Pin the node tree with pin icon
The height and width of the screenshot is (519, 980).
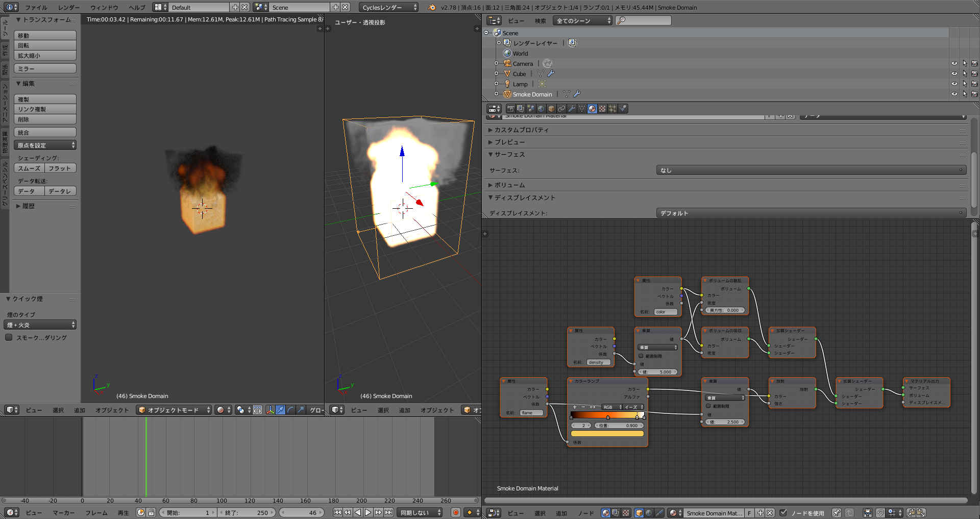[x=836, y=513]
